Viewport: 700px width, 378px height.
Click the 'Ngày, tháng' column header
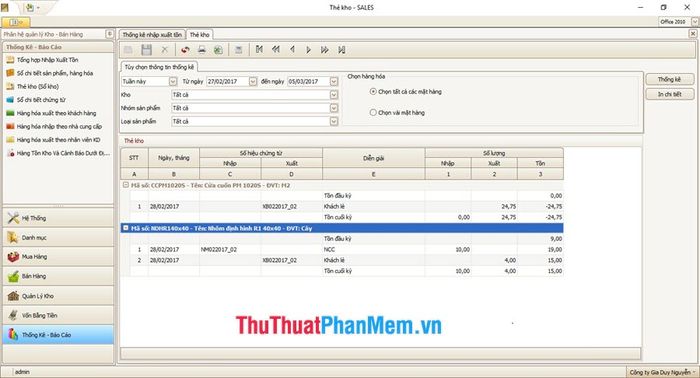tap(174, 158)
